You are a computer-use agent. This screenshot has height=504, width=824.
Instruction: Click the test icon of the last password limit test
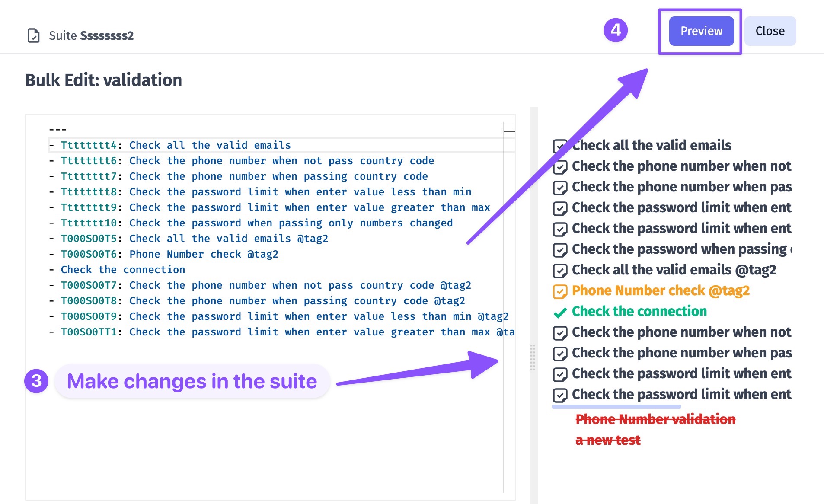click(x=560, y=396)
